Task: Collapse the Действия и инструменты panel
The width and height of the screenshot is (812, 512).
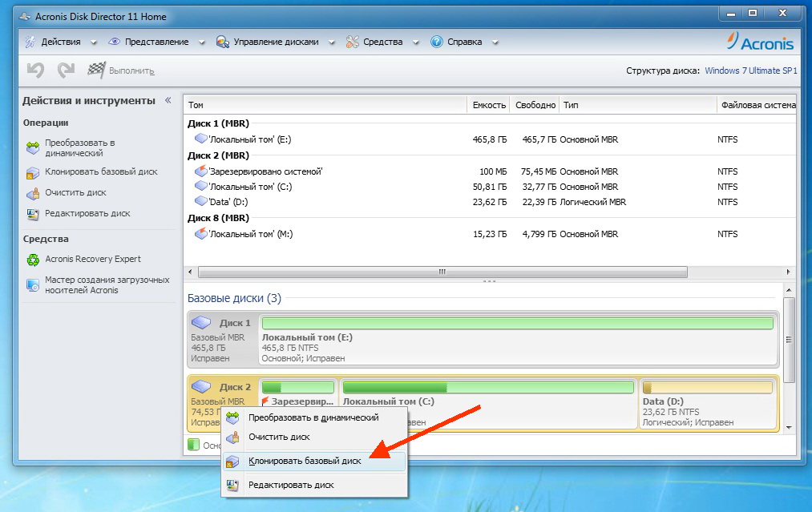Action: click(169, 100)
